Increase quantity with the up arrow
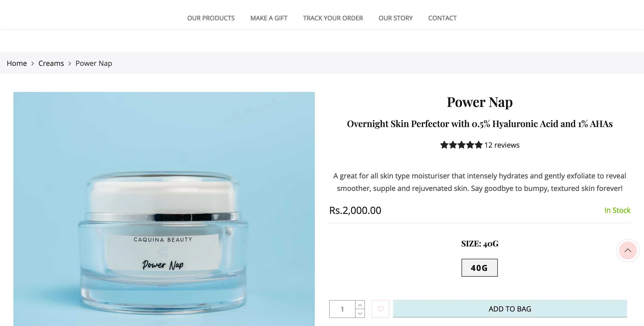 [x=360, y=305]
